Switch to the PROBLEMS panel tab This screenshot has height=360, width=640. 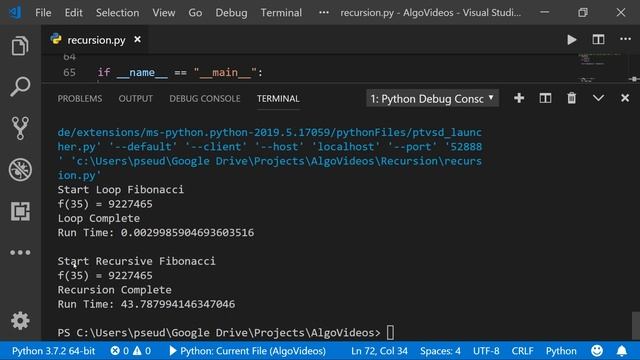[80, 99]
